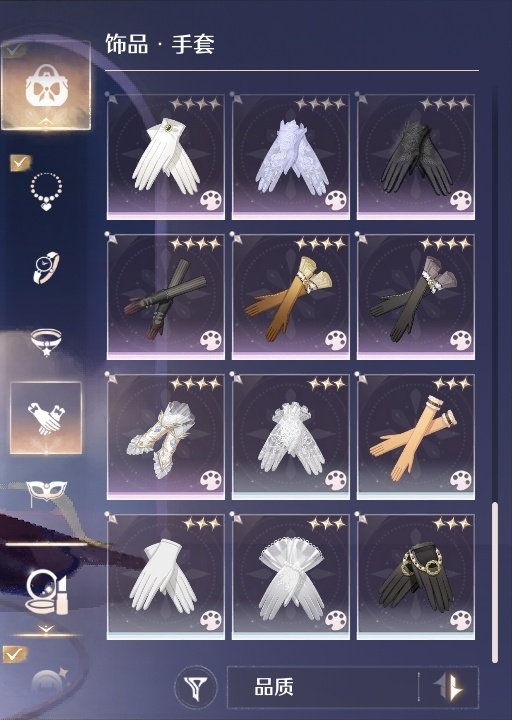
Task: Click the vertical scrollbar thumb
Action: pos(495,582)
